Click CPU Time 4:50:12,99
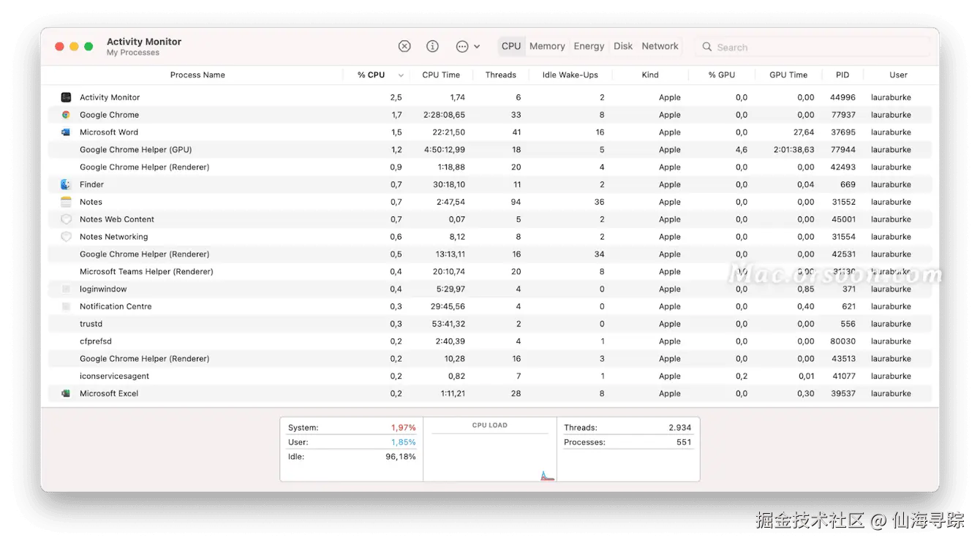 [x=444, y=150]
